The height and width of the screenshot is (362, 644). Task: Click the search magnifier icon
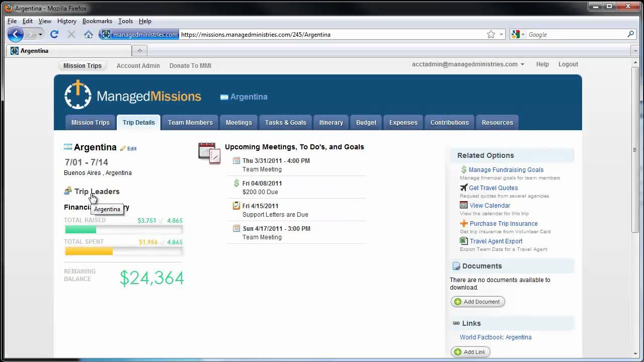[x=630, y=34]
